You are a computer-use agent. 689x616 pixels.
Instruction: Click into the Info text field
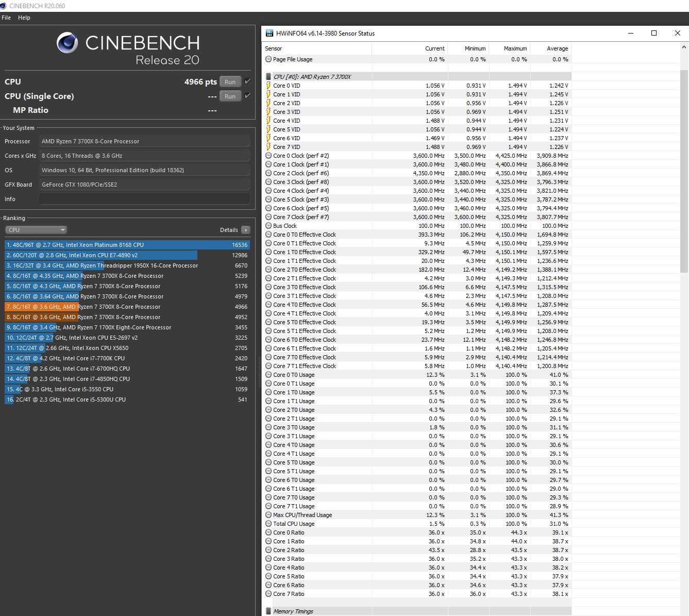[144, 199]
